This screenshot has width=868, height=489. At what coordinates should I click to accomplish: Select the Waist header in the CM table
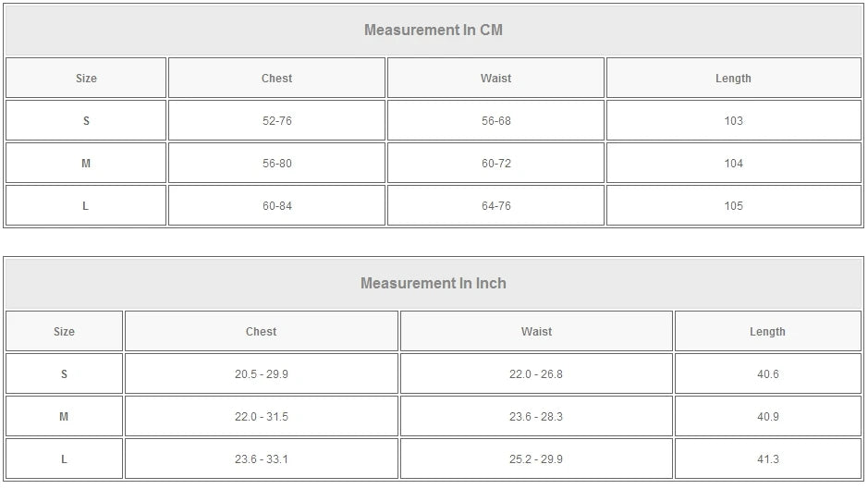click(495, 79)
